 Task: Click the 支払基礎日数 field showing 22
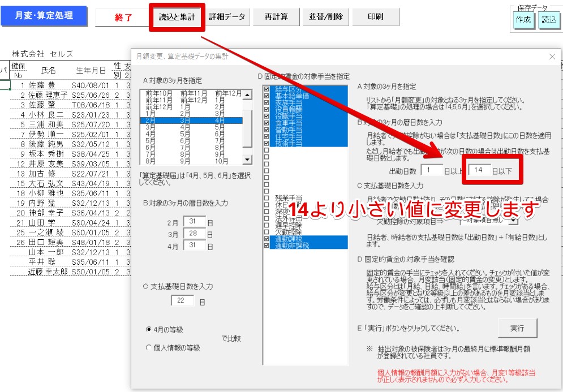182,301
